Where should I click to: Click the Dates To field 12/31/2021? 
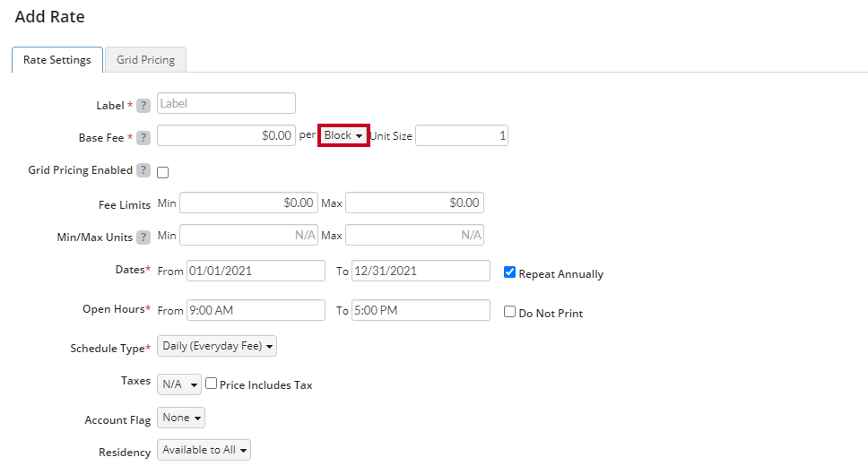tap(421, 271)
